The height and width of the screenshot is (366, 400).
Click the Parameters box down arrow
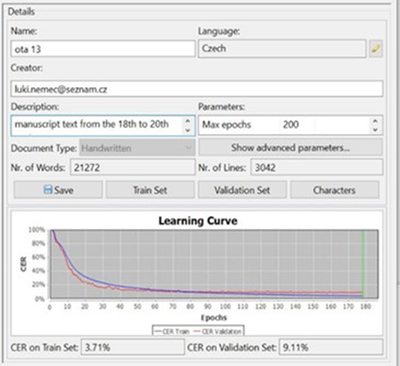coord(375,130)
